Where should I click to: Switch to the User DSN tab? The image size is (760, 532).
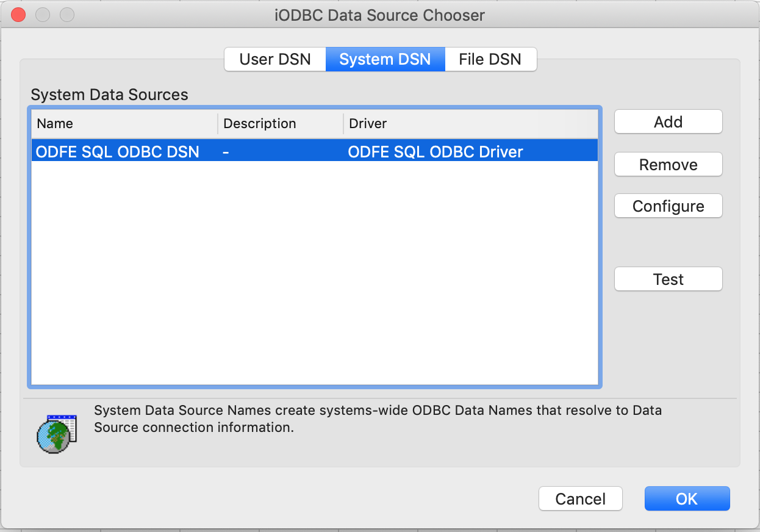click(275, 59)
